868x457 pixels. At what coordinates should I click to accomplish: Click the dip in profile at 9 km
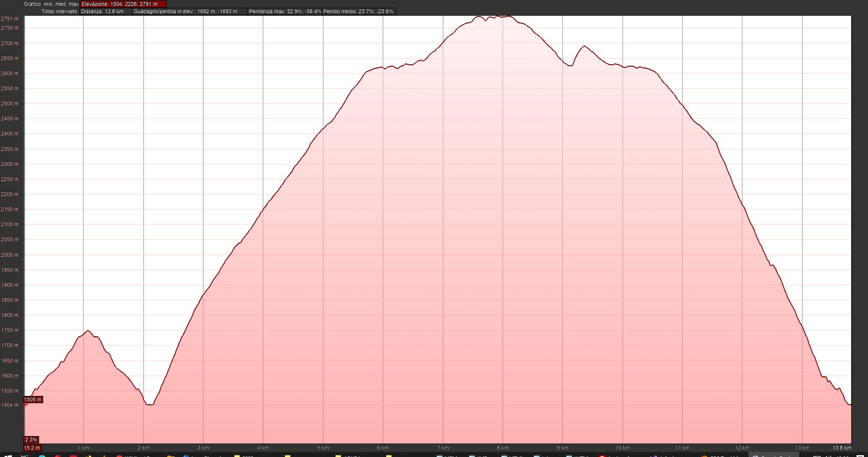[x=569, y=66]
